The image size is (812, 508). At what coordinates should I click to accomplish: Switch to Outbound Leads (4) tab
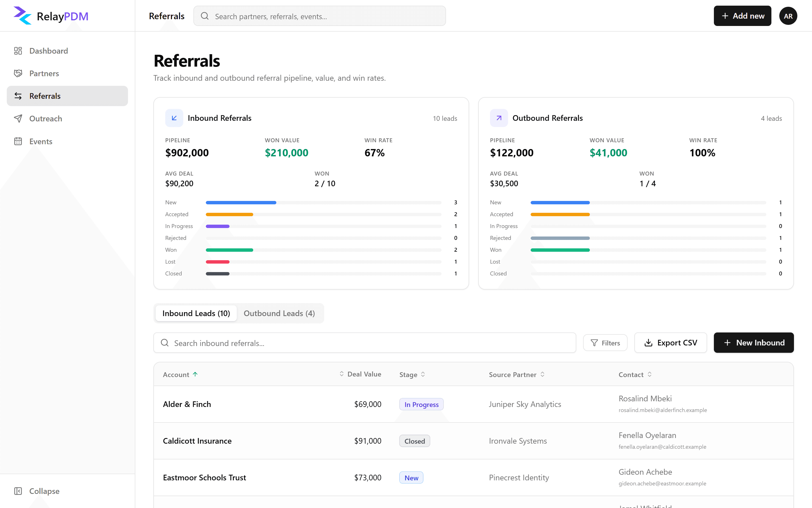click(279, 313)
